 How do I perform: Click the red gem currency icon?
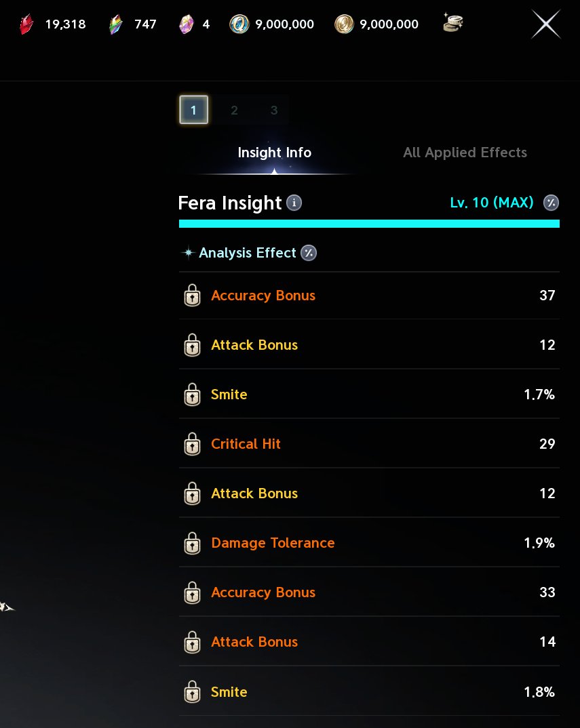point(27,24)
